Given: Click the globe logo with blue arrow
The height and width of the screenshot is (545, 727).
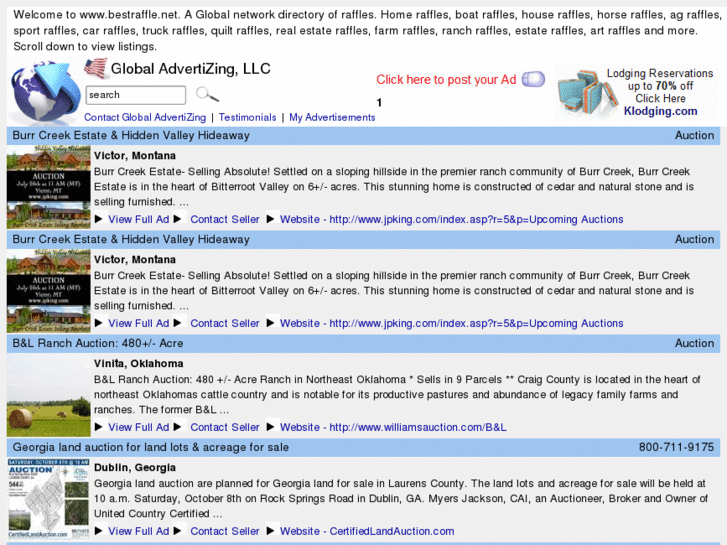Looking at the screenshot, I should [45, 91].
